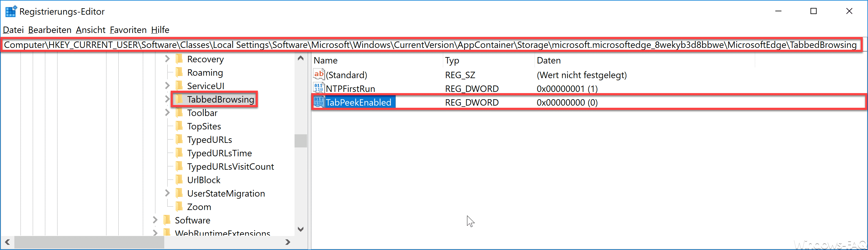Select the (Standard) value name

347,75
